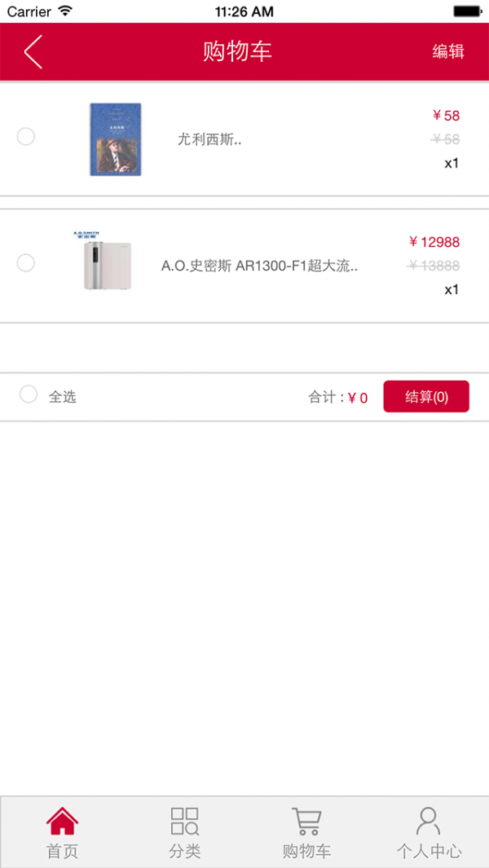This screenshot has height=868, width=489.
Task: Tap the back arrow icon
Action: click(x=33, y=52)
